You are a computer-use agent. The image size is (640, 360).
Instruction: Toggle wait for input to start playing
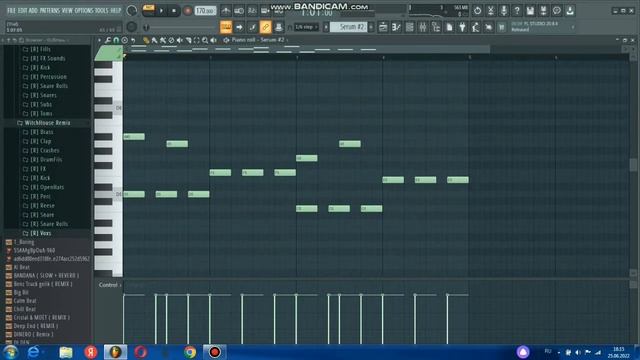pos(239,11)
